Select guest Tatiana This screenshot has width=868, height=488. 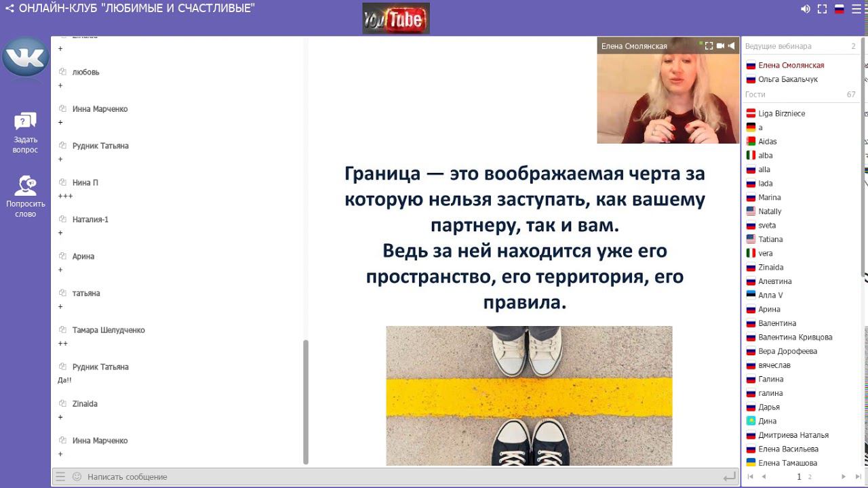click(771, 239)
